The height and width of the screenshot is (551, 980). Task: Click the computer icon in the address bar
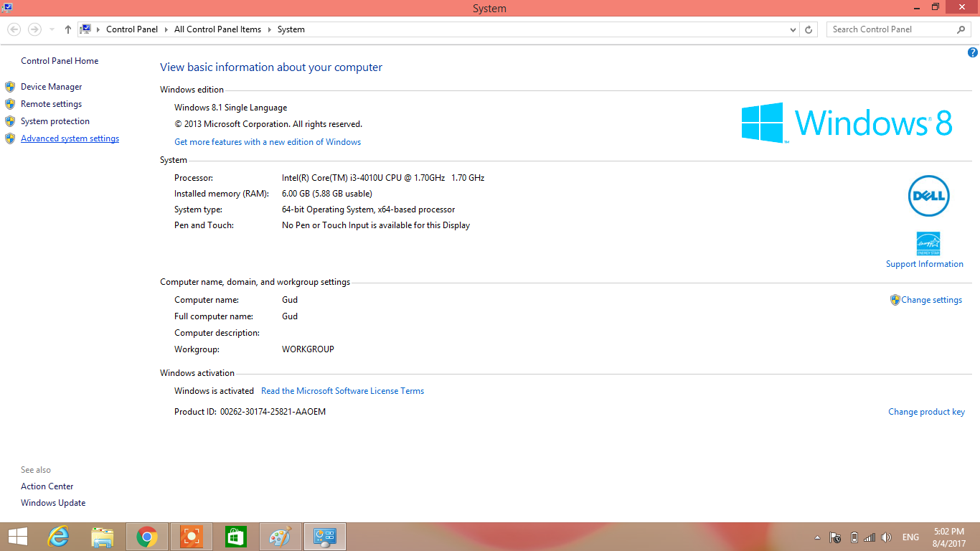coord(86,29)
